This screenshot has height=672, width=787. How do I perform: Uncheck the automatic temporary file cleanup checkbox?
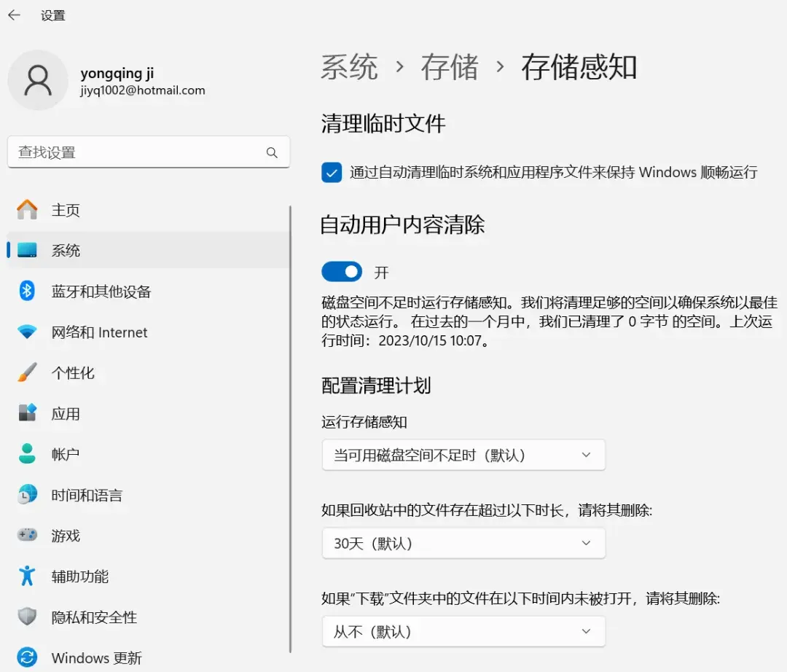tap(332, 173)
